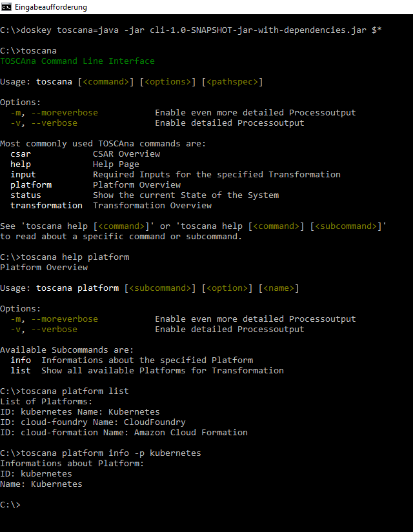Click the first '--moreverbose' option text

(65, 113)
